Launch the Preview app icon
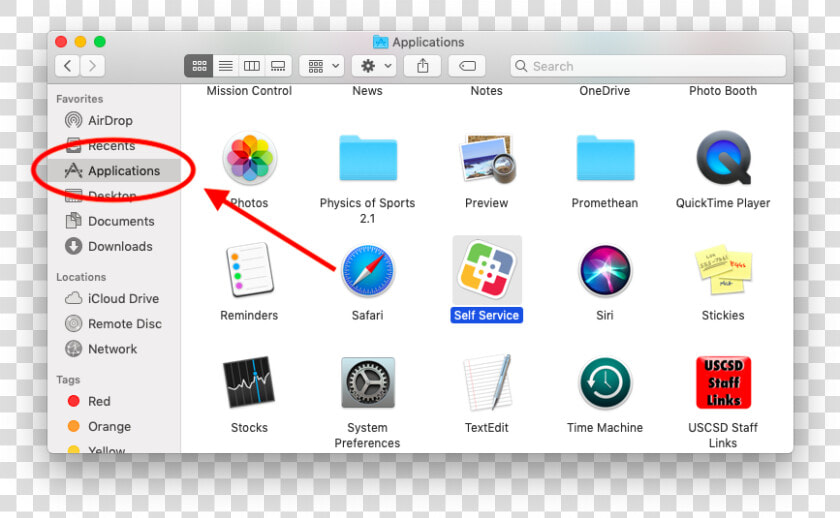The height and width of the screenshot is (518, 840). (487, 158)
